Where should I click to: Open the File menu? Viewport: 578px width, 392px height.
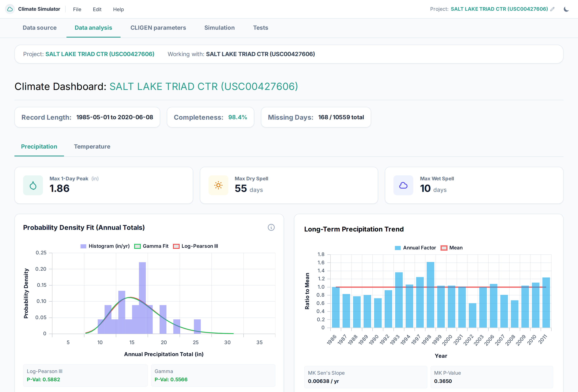77,9
